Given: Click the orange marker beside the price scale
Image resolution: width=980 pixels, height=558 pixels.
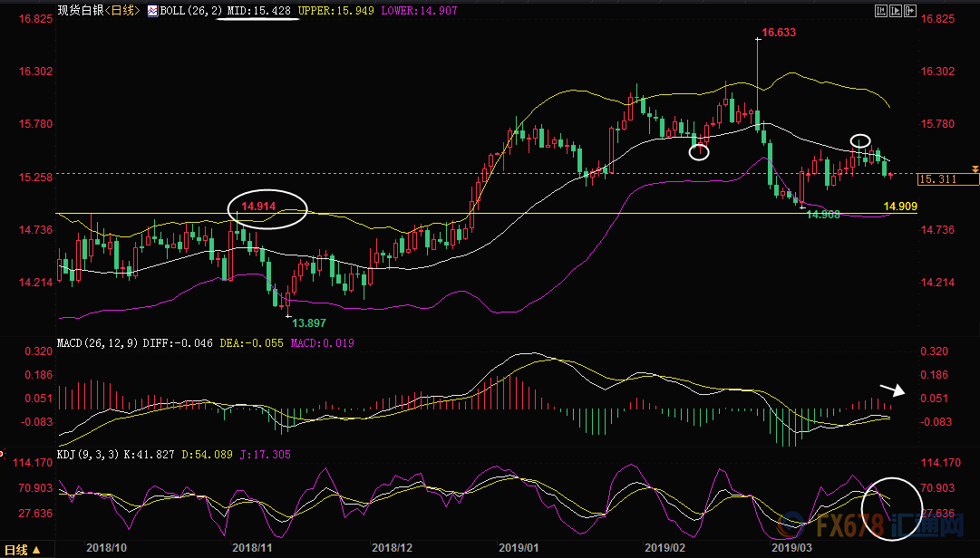Looking at the screenshot, I should coord(975,170).
